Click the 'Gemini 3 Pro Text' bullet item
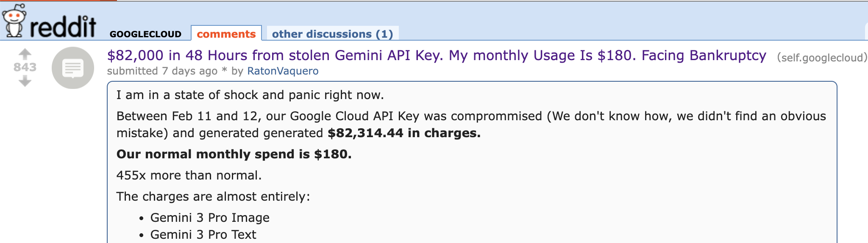This screenshot has width=868, height=243. (203, 235)
